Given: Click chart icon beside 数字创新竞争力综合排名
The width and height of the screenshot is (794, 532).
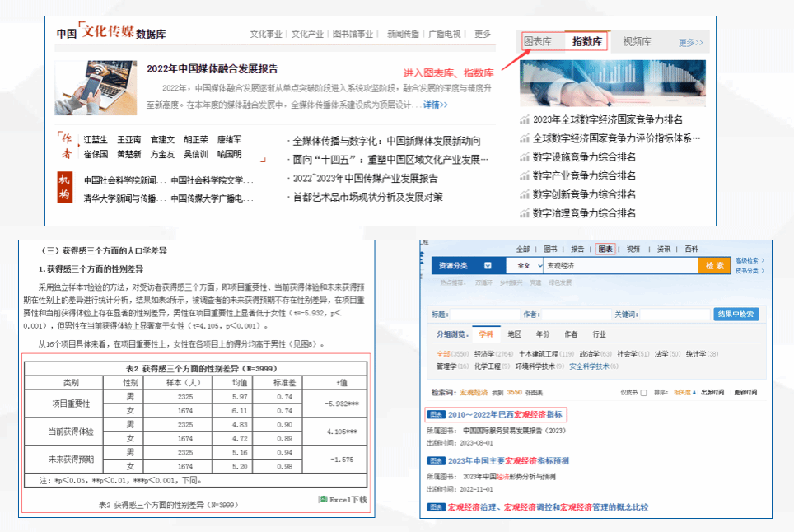Looking at the screenshot, I should 525,195.
